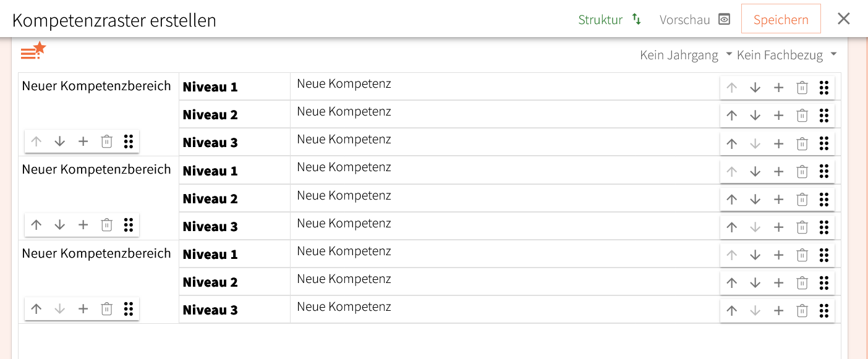Move second Kompetenzbereich up with arrow

[x=36, y=225]
